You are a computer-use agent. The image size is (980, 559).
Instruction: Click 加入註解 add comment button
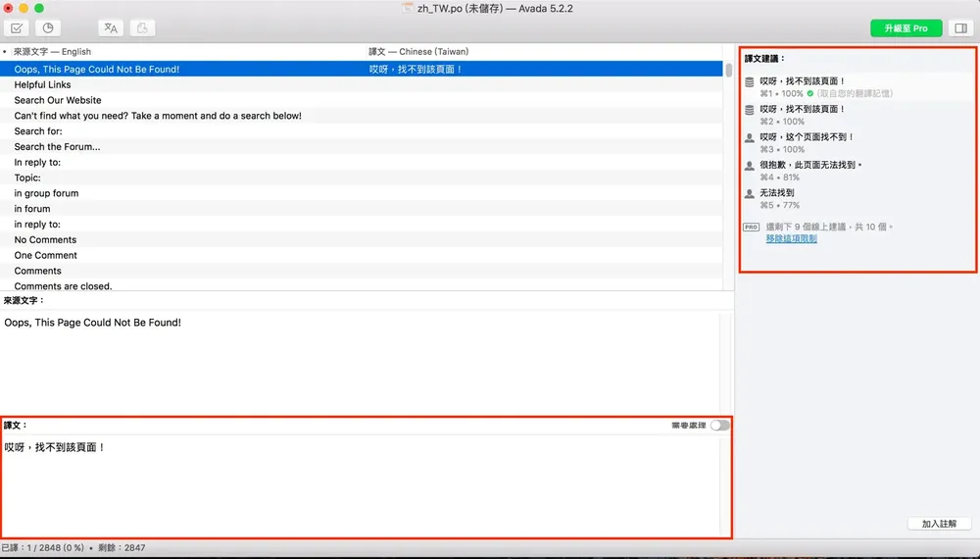click(940, 524)
